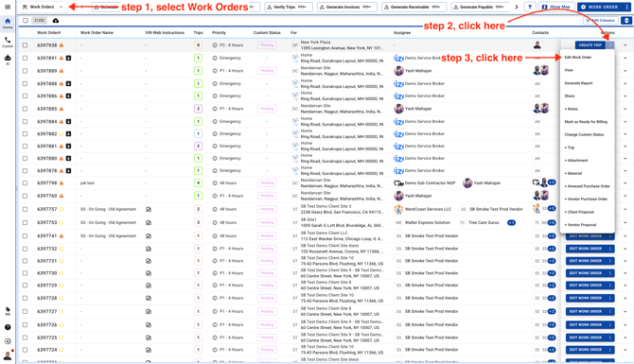This screenshot has width=634, height=364.
Task: Tick checkbox for order 6397728
Action: click(25, 298)
